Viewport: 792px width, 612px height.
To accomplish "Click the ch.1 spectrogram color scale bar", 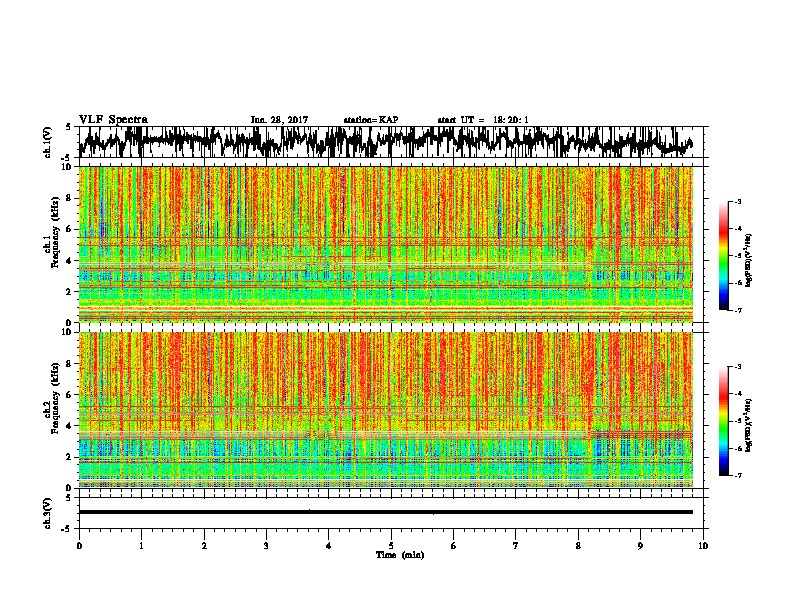I will 723,256.
